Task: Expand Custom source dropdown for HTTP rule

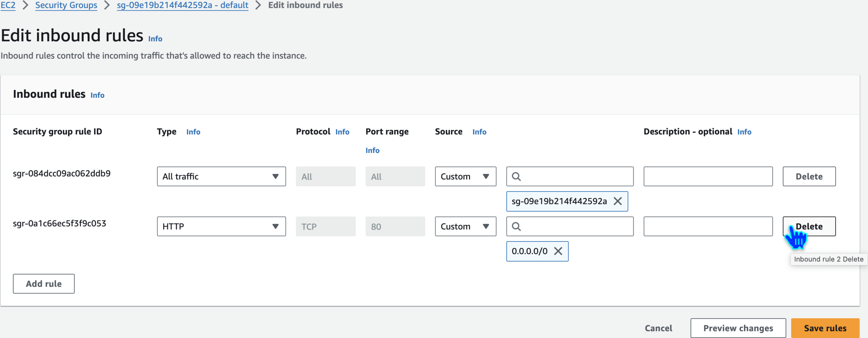Action: [465, 227]
